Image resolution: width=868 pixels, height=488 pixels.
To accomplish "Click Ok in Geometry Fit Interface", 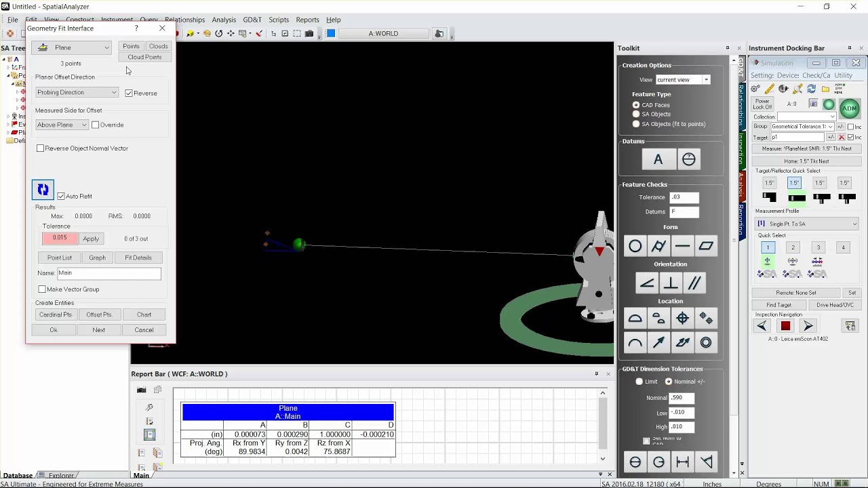I will click(x=54, y=330).
